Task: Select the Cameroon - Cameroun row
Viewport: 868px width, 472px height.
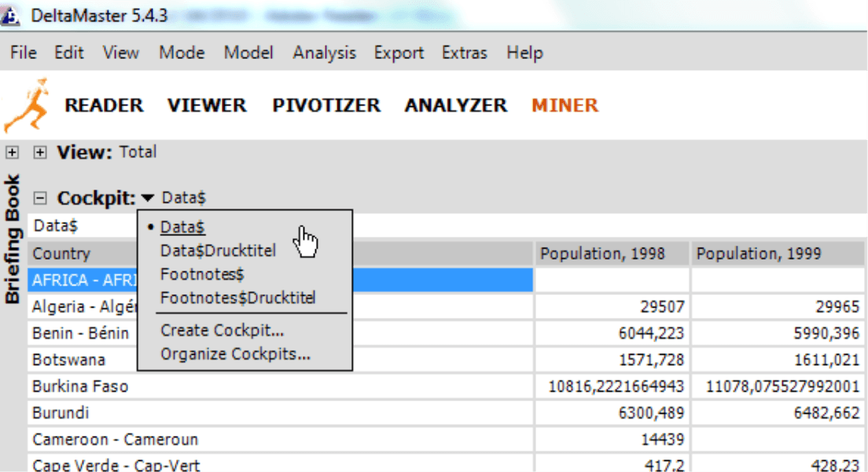Action: pyautogui.click(x=280, y=439)
